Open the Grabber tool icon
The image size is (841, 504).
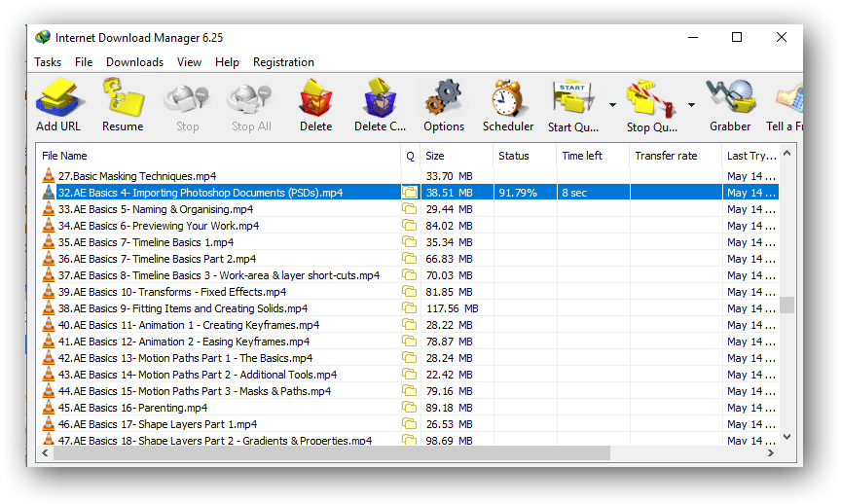click(x=730, y=97)
